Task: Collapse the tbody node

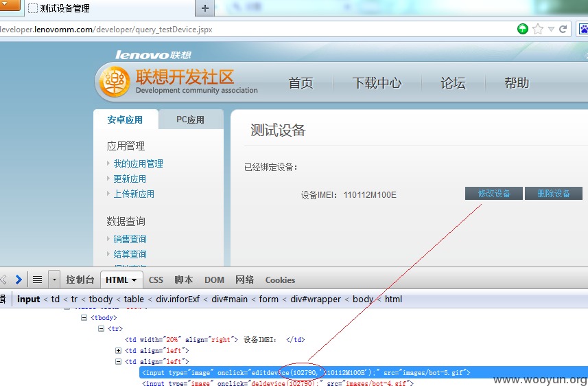Action: tap(84, 318)
